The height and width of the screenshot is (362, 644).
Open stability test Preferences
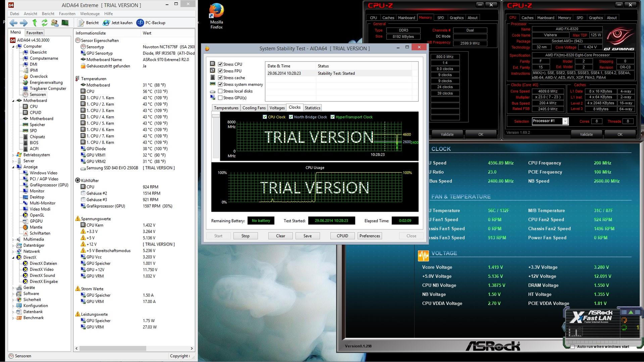pyautogui.click(x=370, y=236)
